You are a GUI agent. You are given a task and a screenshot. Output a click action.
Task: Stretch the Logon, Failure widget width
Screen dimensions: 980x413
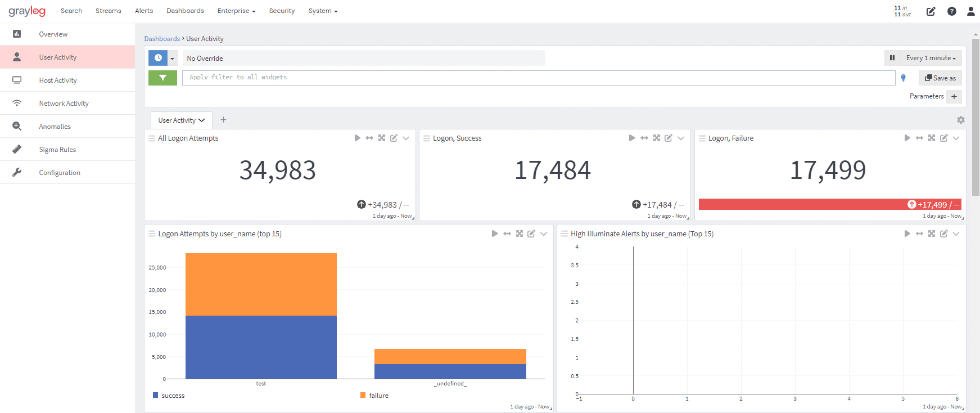pyautogui.click(x=919, y=138)
